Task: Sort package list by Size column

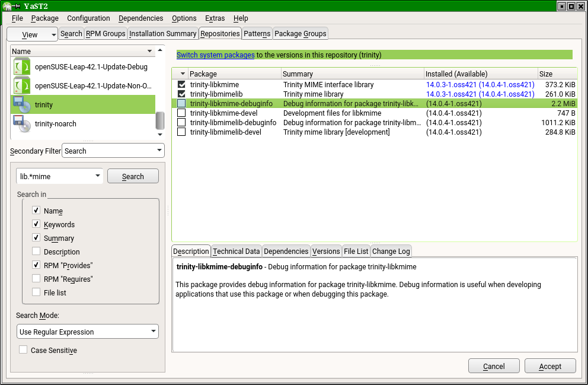Action: 557,74
